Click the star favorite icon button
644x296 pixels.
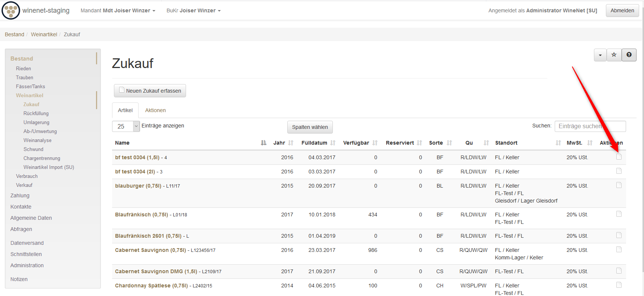pyautogui.click(x=614, y=55)
